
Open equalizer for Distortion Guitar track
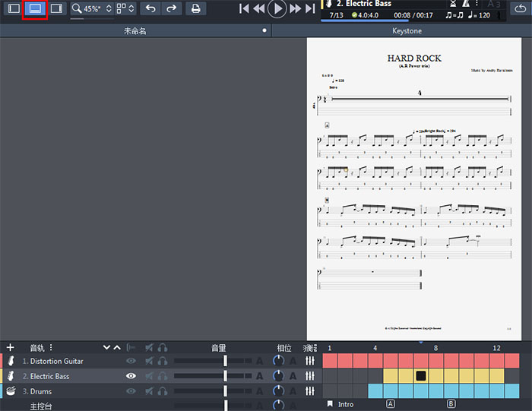[309, 362]
